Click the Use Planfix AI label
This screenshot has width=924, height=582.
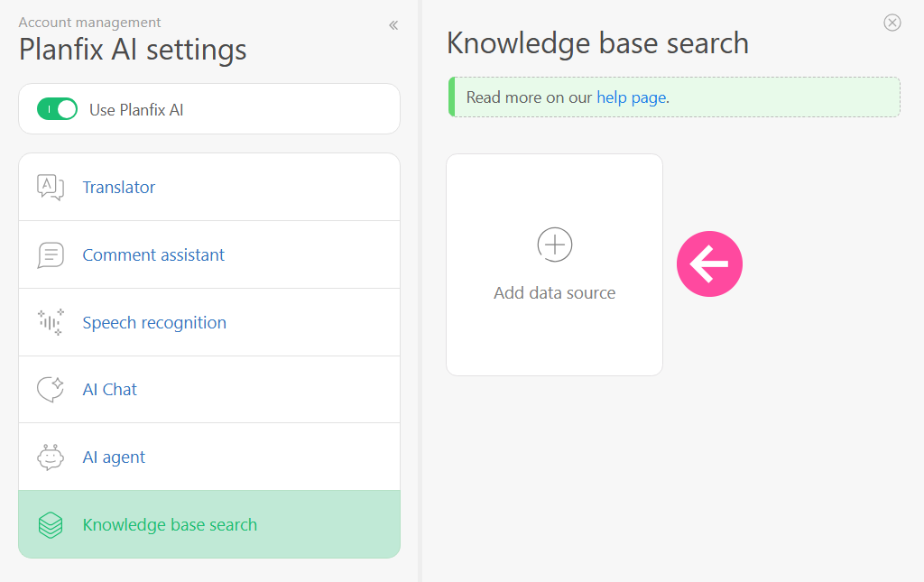(x=136, y=109)
